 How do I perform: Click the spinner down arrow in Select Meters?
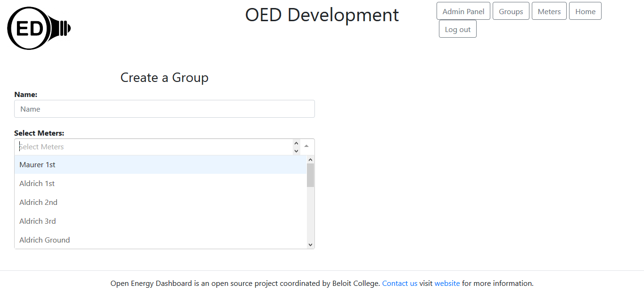(x=296, y=150)
